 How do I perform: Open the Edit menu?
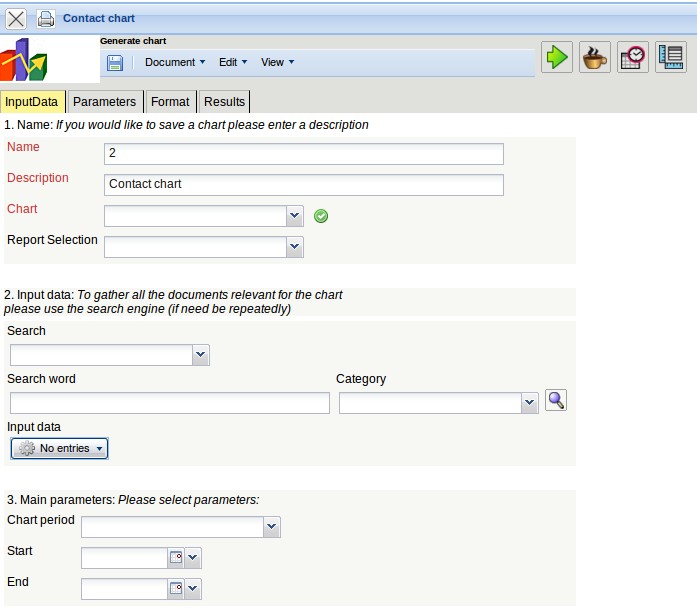pyautogui.click(x=232, y=62)
